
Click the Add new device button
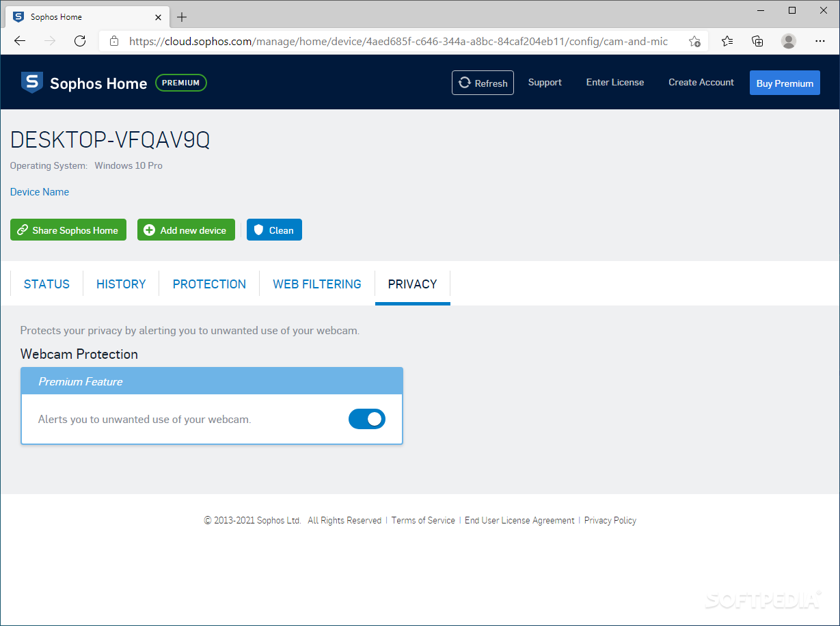(x=186, y=230)
